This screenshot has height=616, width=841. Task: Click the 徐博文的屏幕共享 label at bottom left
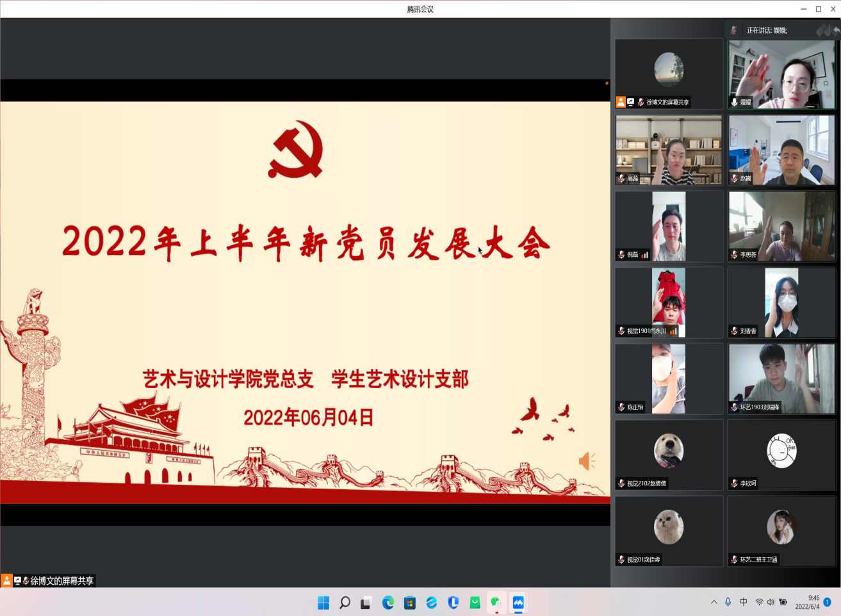61,581
